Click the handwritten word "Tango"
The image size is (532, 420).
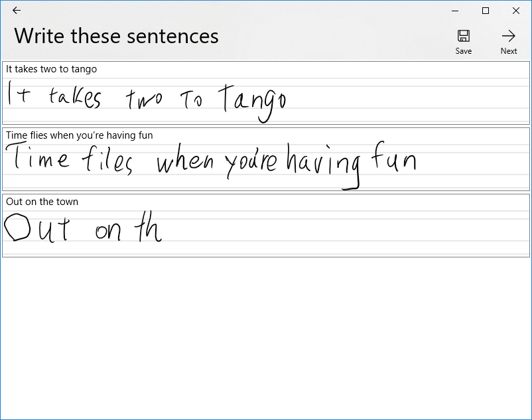tap(253, 100)
